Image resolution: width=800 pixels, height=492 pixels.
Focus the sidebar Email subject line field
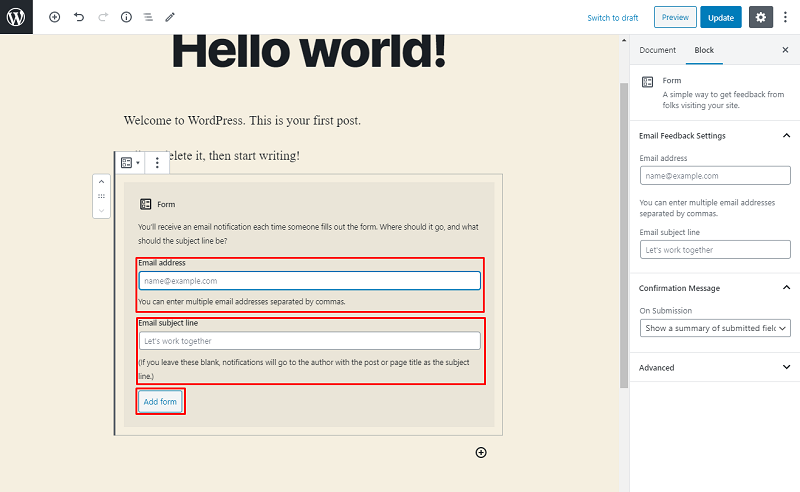point(715,250)
